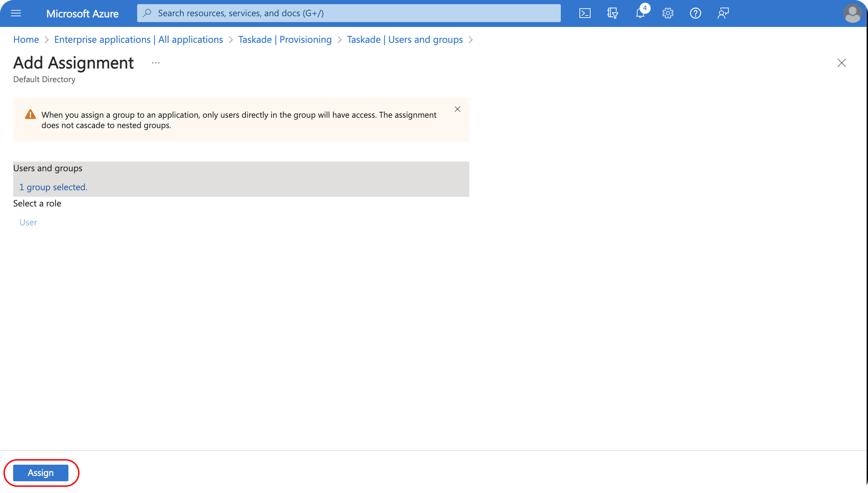Viewport: 868px width, 493px height.
Task: Close the Add Assignment pane
Action: pos(841,63)
